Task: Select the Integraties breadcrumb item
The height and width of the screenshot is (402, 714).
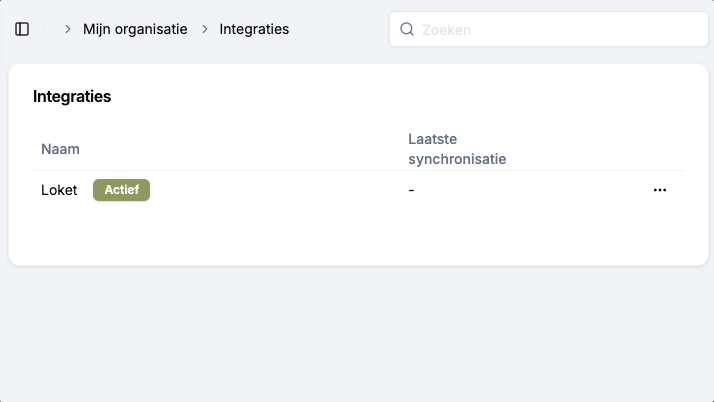Action: pyautogui.click(x=254, y=29)
